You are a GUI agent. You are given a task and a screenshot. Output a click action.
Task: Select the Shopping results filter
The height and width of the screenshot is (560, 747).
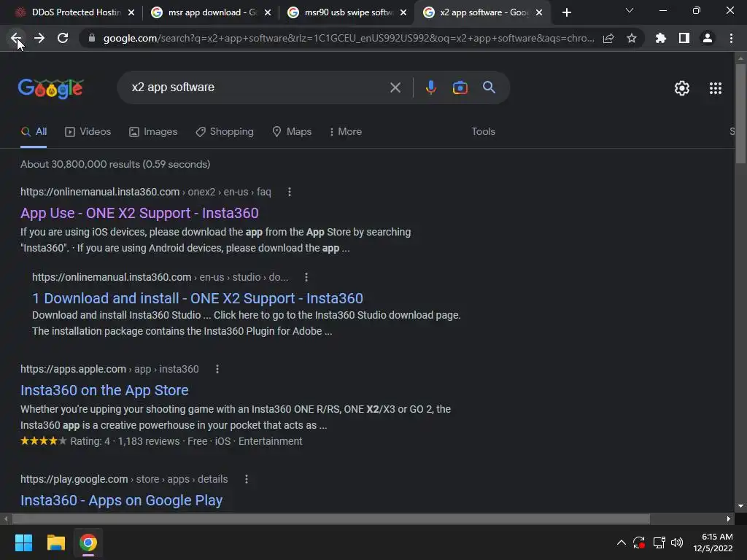225,131
